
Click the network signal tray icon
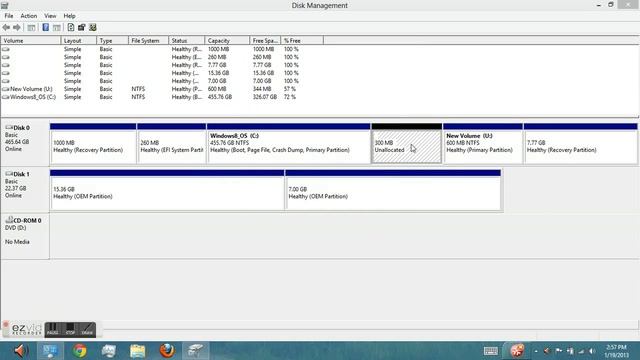581,351
